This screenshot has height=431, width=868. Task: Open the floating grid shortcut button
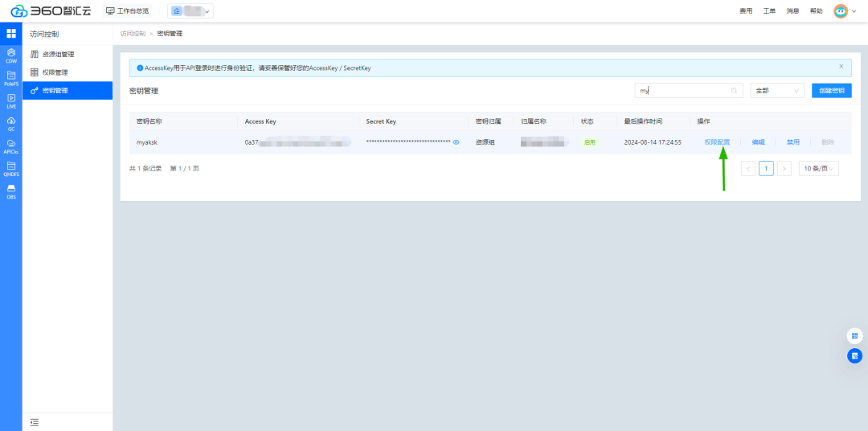click(854, 336)
